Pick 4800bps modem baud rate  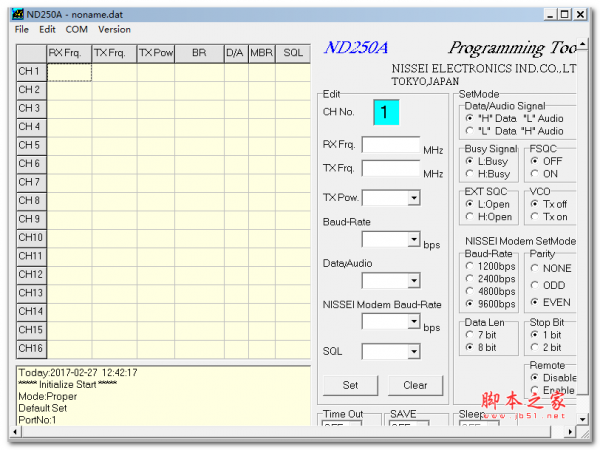491,291
